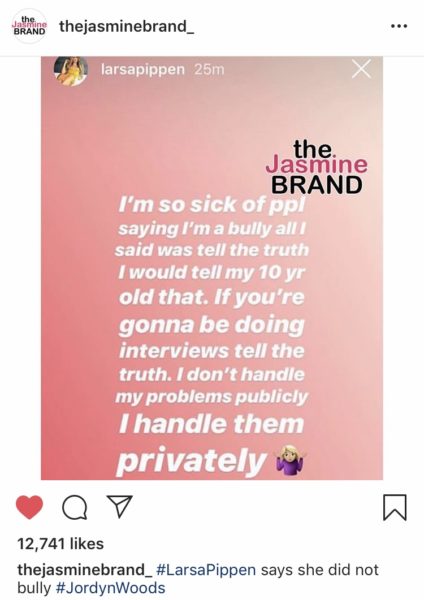Open thejasminebrand_ profile picture in the header
424x600 pixels.
(29, 26)
